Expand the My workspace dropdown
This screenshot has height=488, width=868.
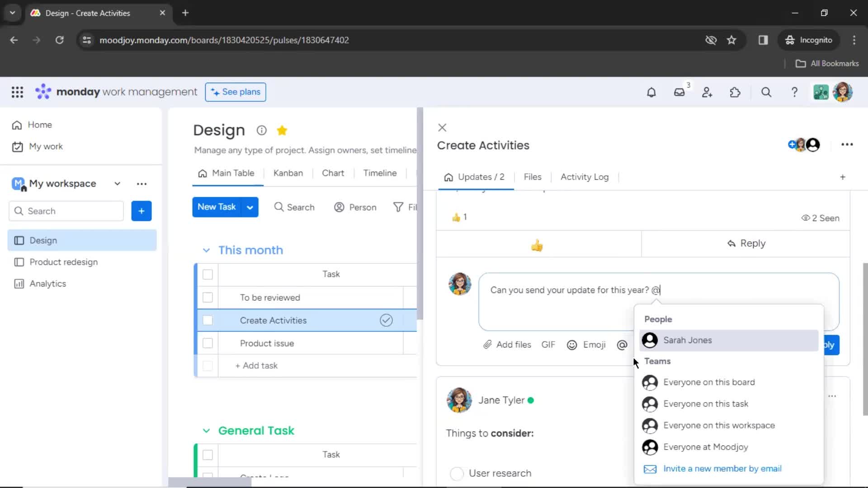point(117,184)
